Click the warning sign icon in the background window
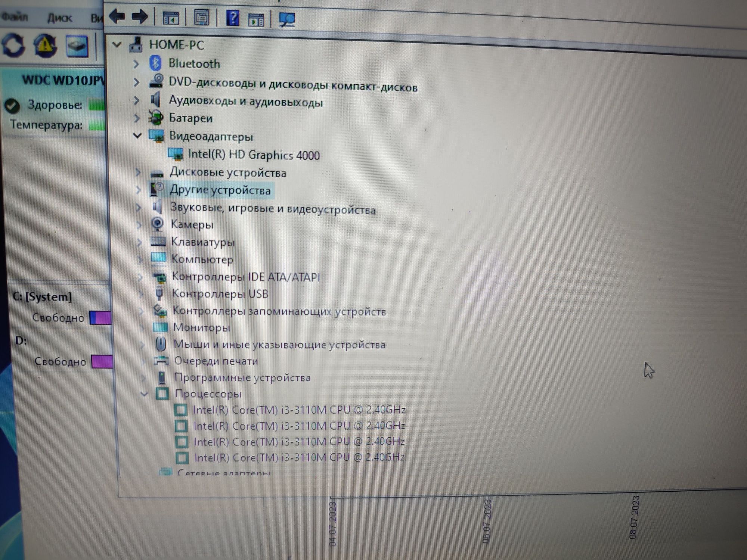This screenshot has width=747, height=560. [45, 46]
